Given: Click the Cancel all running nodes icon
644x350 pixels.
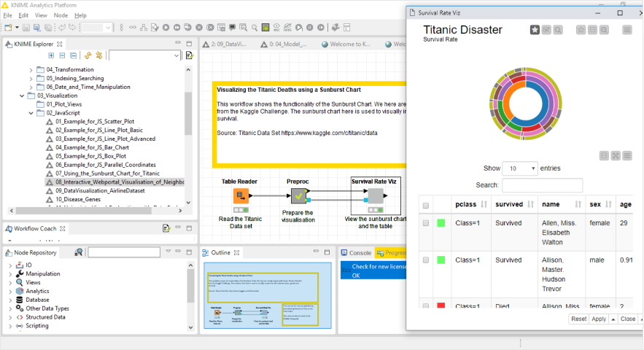Looking at the screenshot, I should coord(210,28).
